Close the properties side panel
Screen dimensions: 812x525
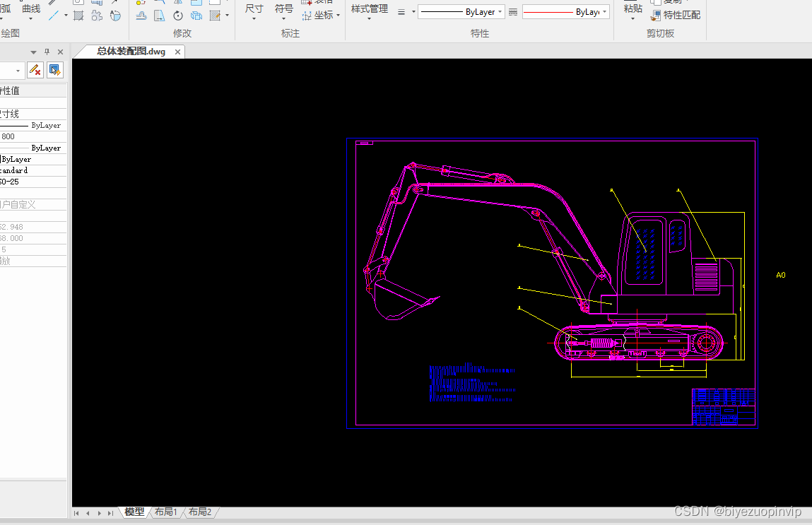tap(60, 52)
